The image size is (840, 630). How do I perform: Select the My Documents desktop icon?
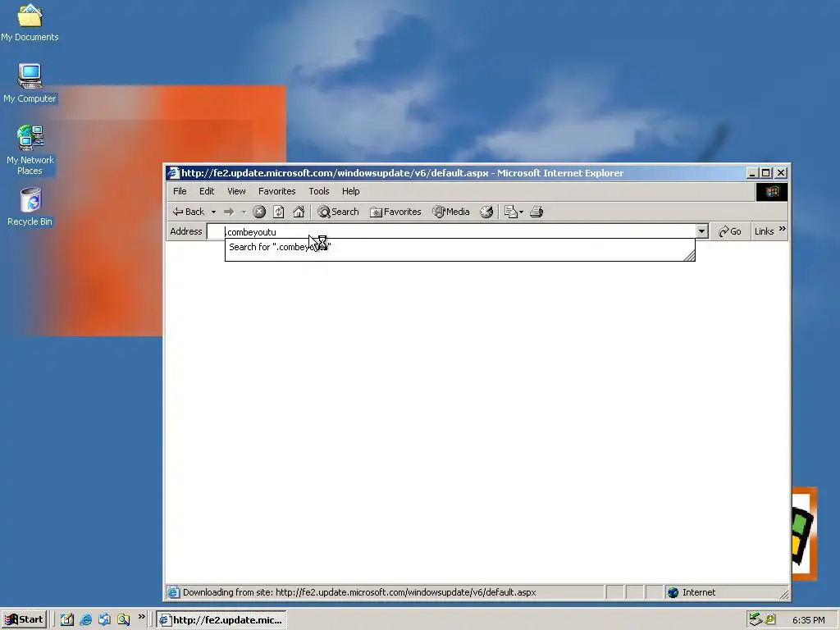point(30,22)
